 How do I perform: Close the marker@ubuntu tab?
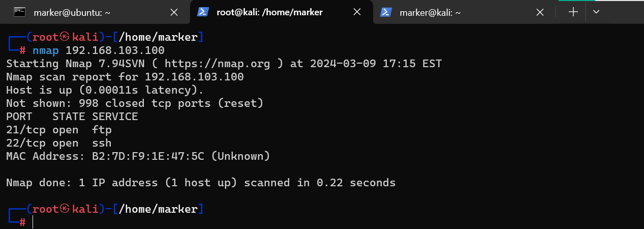[x=174, y=12]
